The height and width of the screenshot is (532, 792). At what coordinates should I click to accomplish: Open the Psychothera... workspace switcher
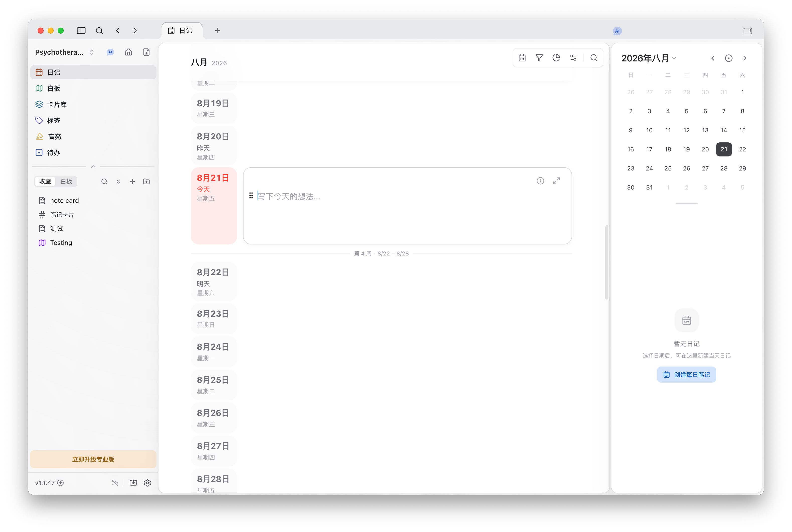click(64, 52)
